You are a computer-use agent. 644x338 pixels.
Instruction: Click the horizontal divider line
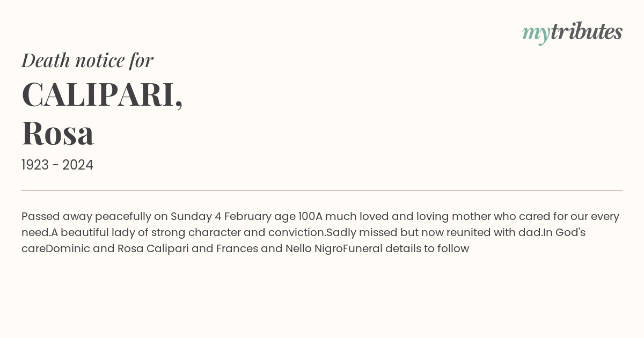coord(322,190)
